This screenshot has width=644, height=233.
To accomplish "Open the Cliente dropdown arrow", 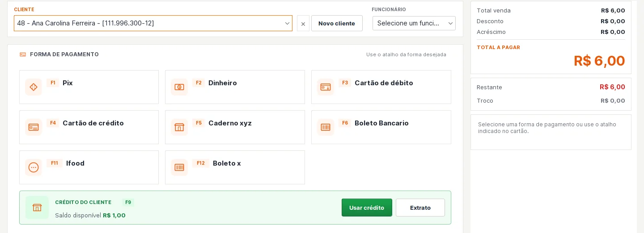I will pos(287,23).
